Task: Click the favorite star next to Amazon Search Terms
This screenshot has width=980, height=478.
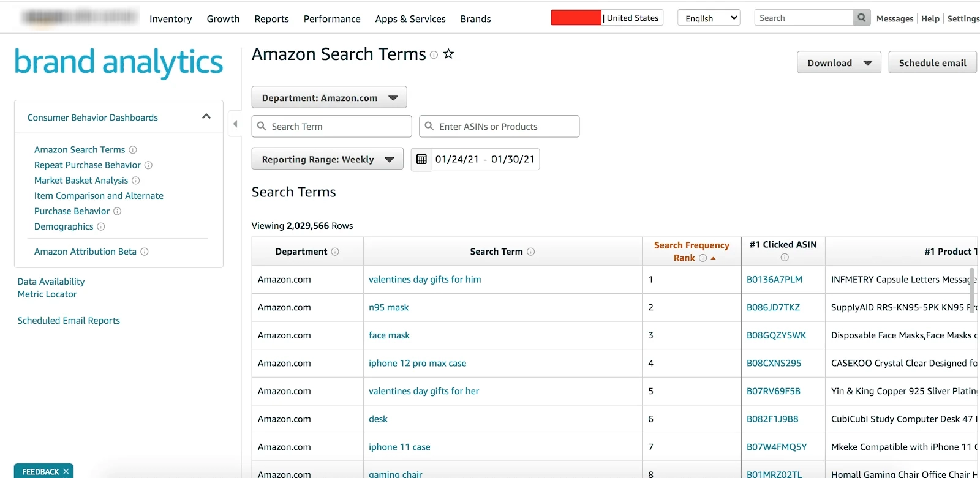Action: pos(449,54)
